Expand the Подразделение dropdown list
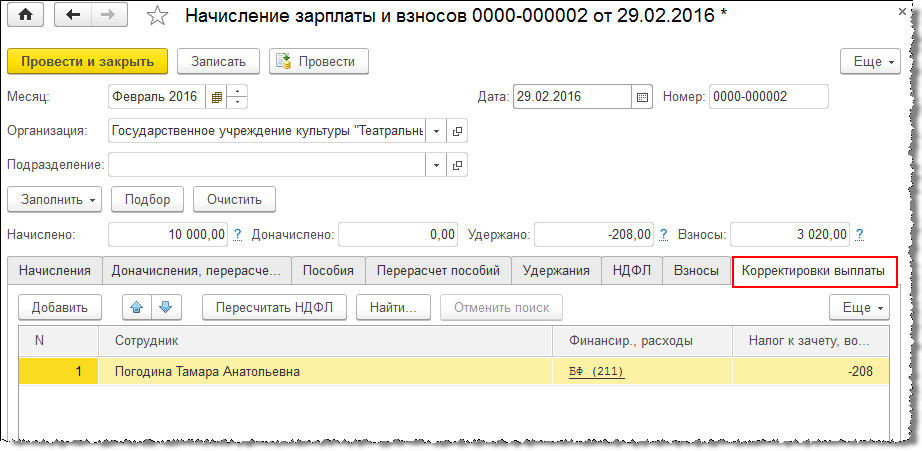This screenshot has width=922, height=451. (x=437, y=164)
